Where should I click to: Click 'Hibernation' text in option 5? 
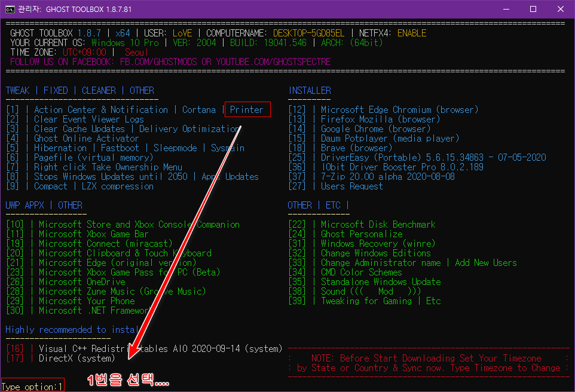(x=60, y=148)
